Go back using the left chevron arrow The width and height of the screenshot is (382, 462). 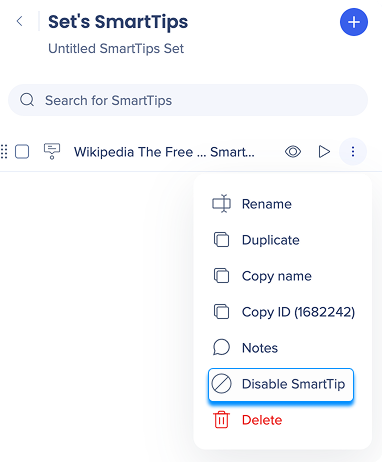pyautogui.click(x=20, y=21)
